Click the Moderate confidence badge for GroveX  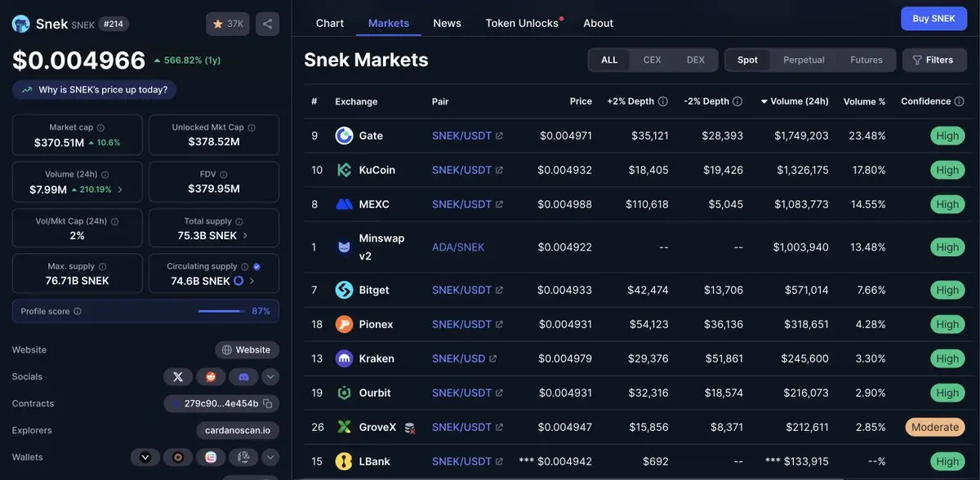[935, 427]
